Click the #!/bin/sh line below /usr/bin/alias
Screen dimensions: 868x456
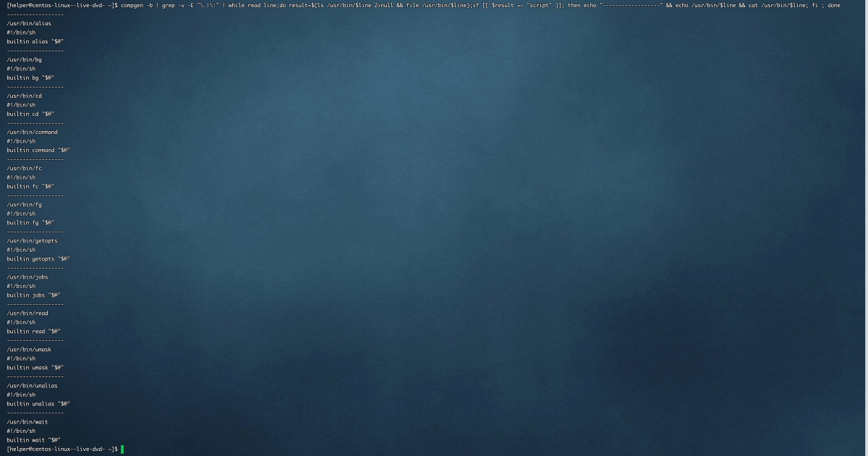tap(21, 33)
